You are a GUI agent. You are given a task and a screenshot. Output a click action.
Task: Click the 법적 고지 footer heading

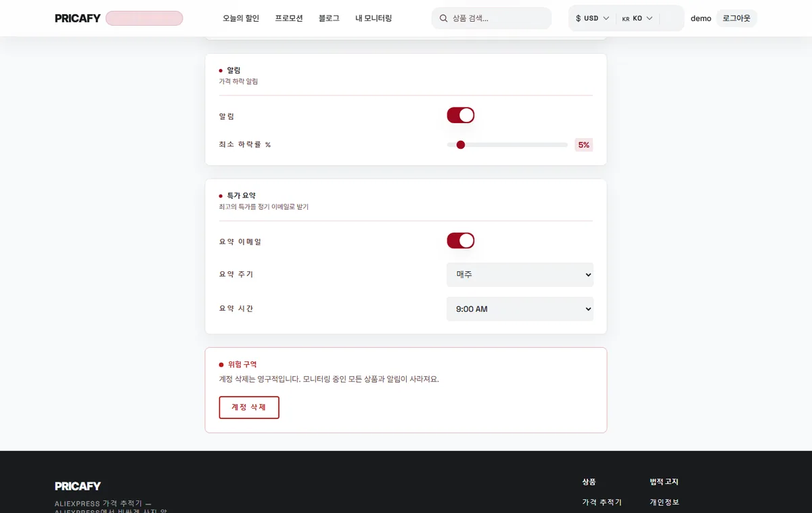tap(664, 482)
